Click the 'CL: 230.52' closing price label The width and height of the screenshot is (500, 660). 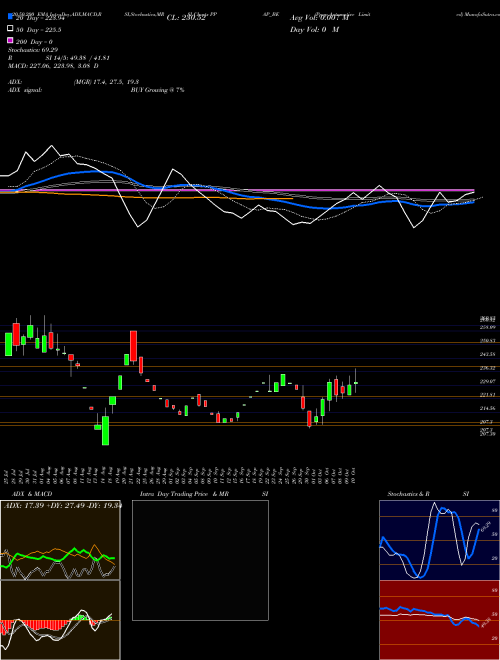pyautogui.click(x=186, y=18)
